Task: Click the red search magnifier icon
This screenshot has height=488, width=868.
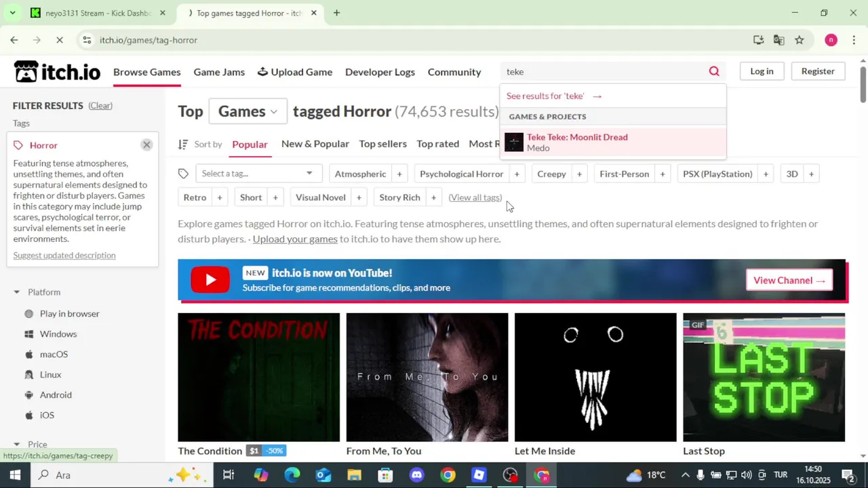Action: click(x=714, y=71)
